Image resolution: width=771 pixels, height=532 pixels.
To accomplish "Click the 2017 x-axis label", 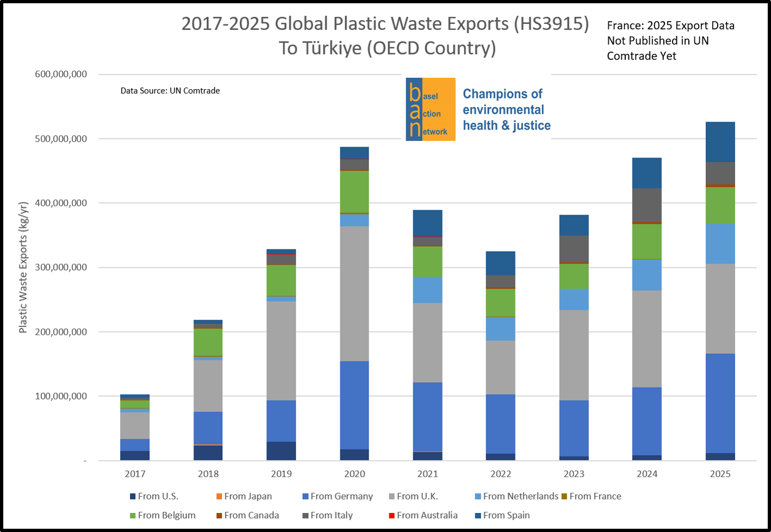I will [135, 474].
